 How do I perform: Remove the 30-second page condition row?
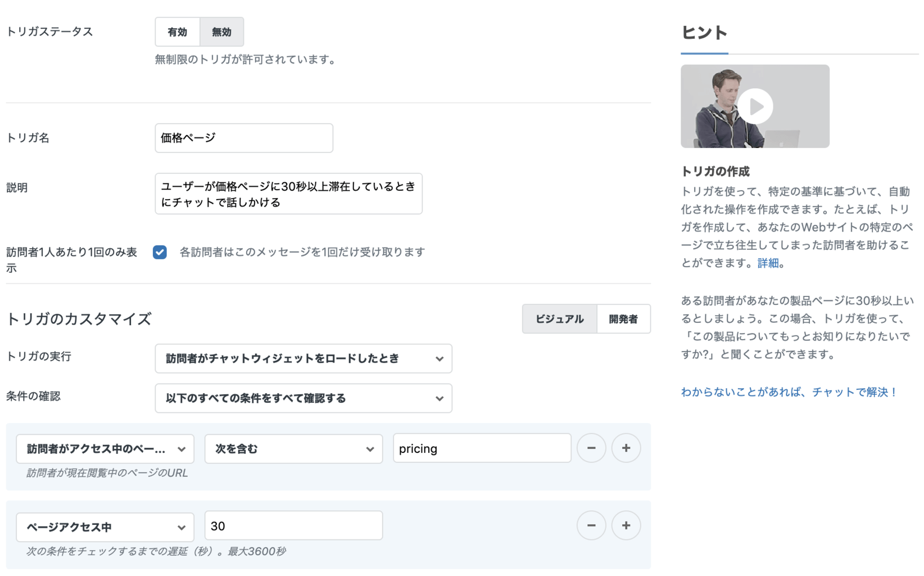(x=591, y=526)
